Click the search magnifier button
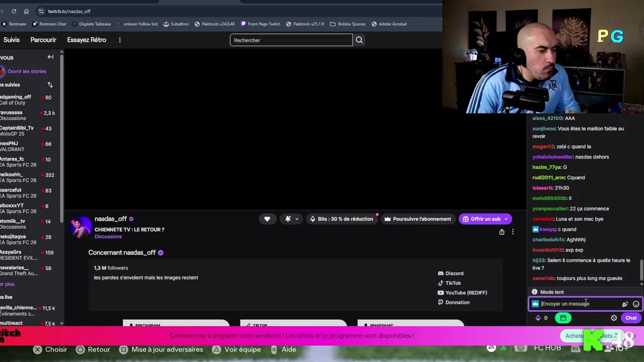The height and width of the screenshot is (362, 644). pos(359,40)
